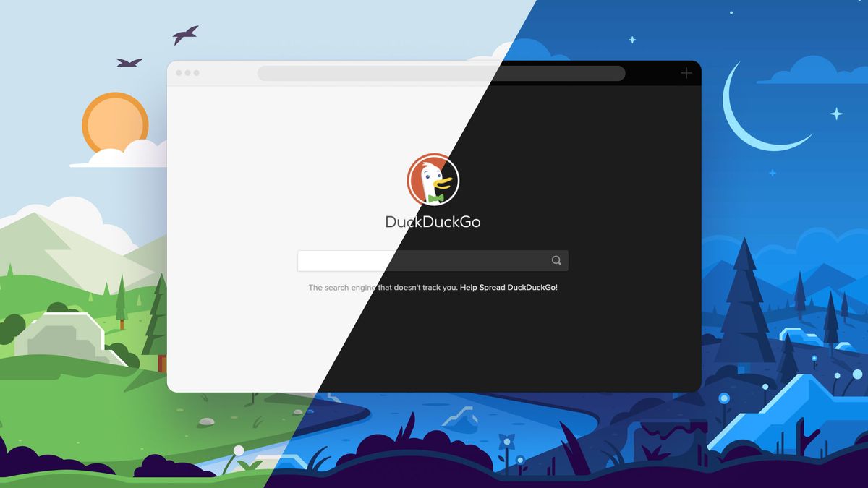Click the DuckDuckGo wordmark text
The width and height of the screenshot is (868, 488).
point(433,223)
